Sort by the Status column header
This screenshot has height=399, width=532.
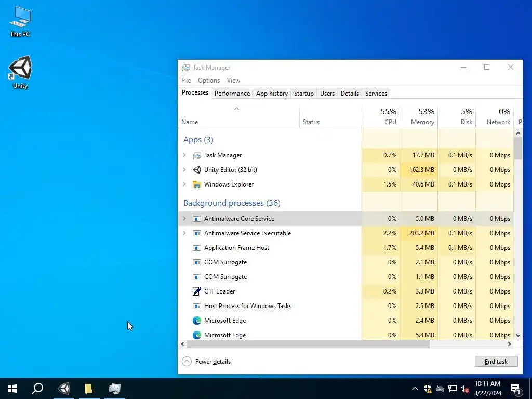(330, 117)
